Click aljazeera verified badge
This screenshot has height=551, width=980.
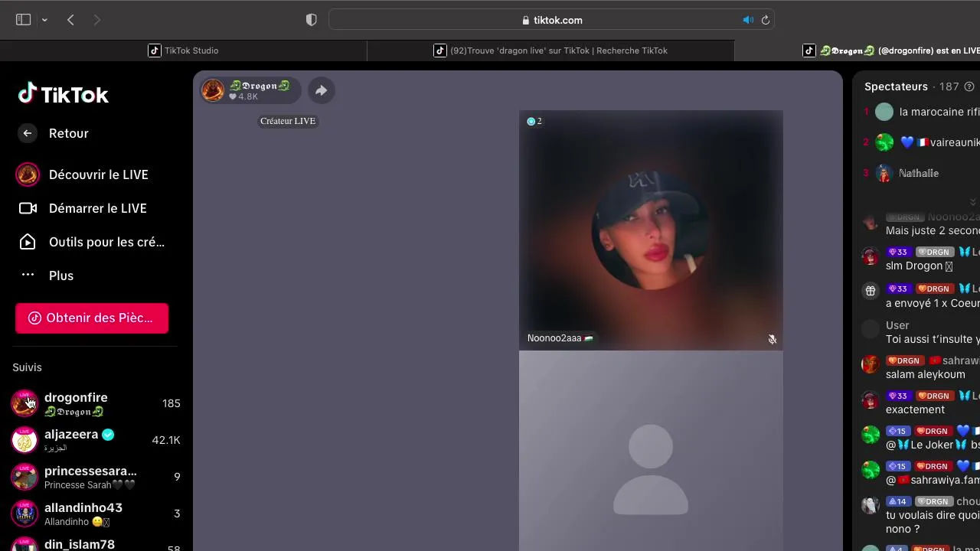108,435
